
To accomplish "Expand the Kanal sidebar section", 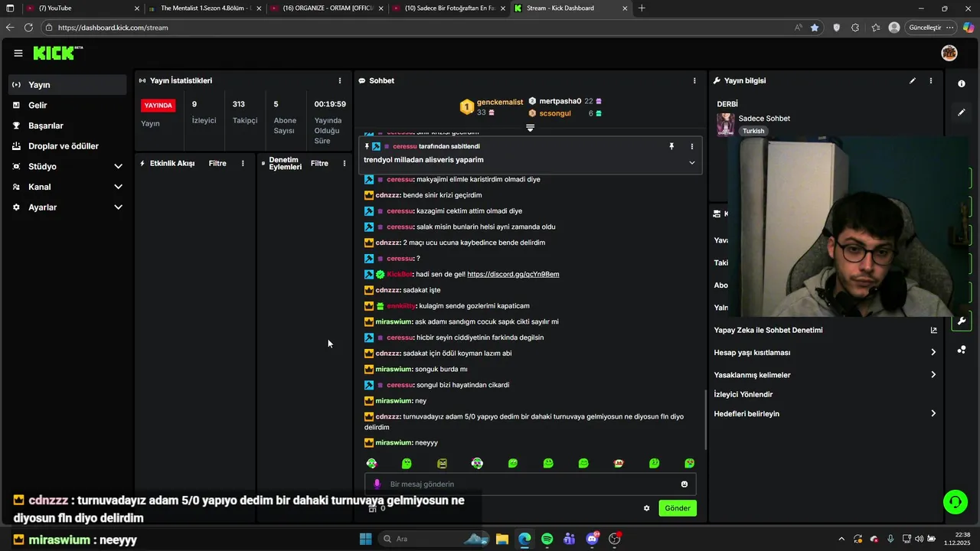I will (x=118, y=187).
